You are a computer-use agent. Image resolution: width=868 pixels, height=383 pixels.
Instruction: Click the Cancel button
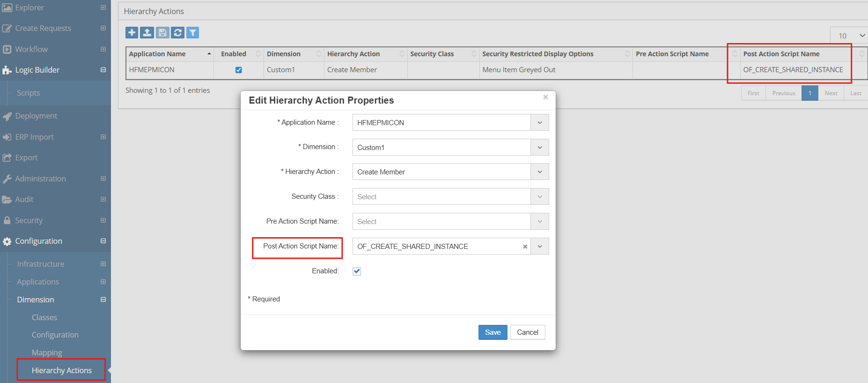(527, 332)
